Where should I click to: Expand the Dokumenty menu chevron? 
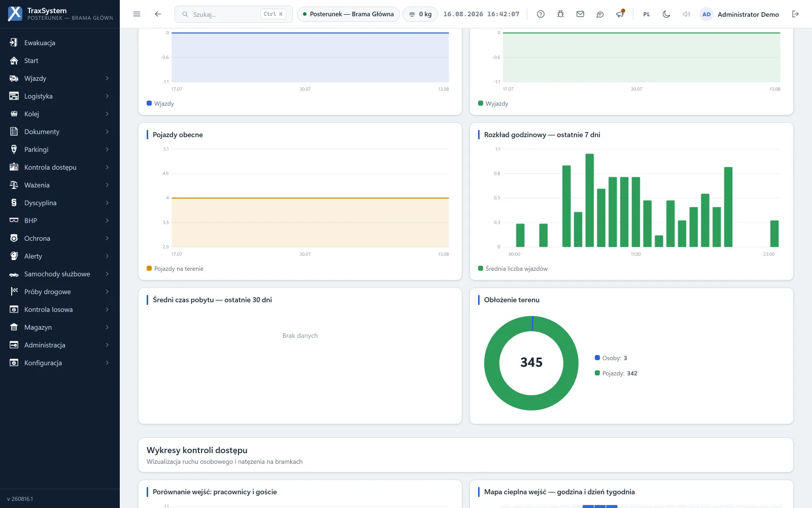(x=107, y=132)
